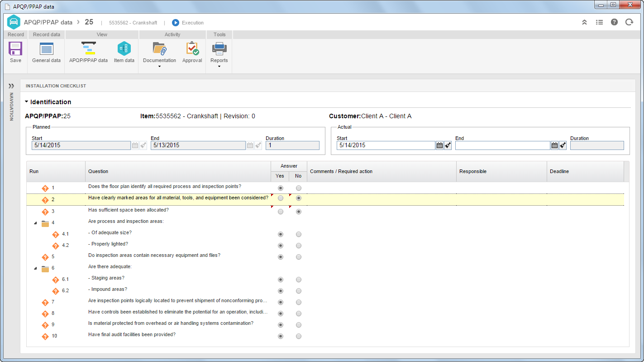Image resolution: width=644 pixels, height=362 pixels.
Task: Save the record with the Save icon
Action: [x=15, y=48]
